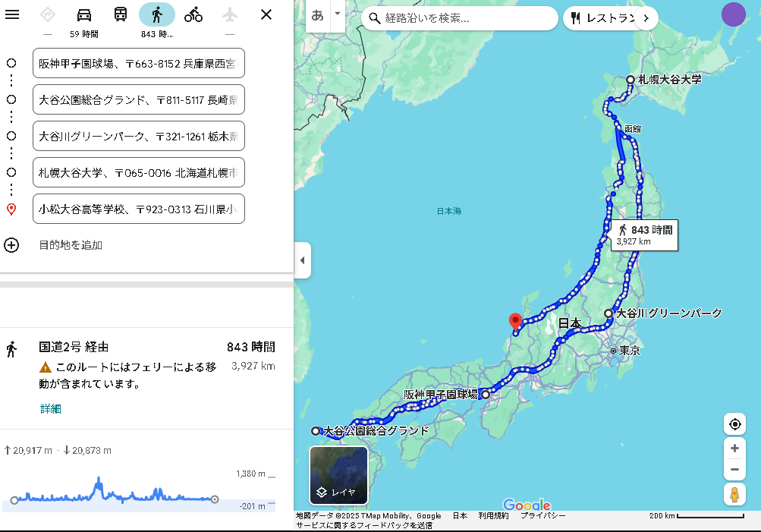Open the purple account avatar
Screen dimensions: 761x532
pyautogui.click(x=734, y=14)
